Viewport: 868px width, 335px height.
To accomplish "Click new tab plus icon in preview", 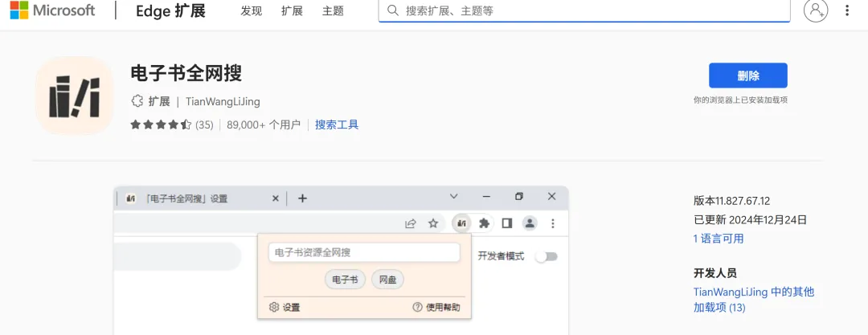I will click(302, 198).
